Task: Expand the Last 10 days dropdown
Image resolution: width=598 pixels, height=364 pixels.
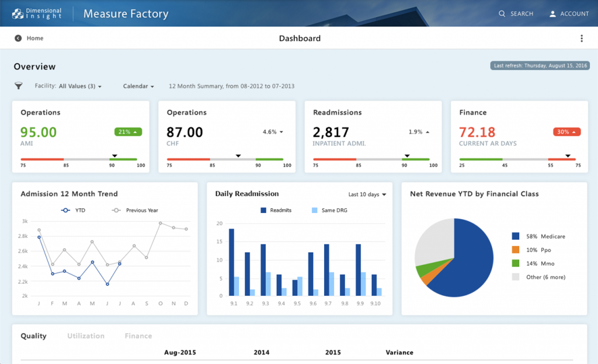Action: [x=367, y=194]
